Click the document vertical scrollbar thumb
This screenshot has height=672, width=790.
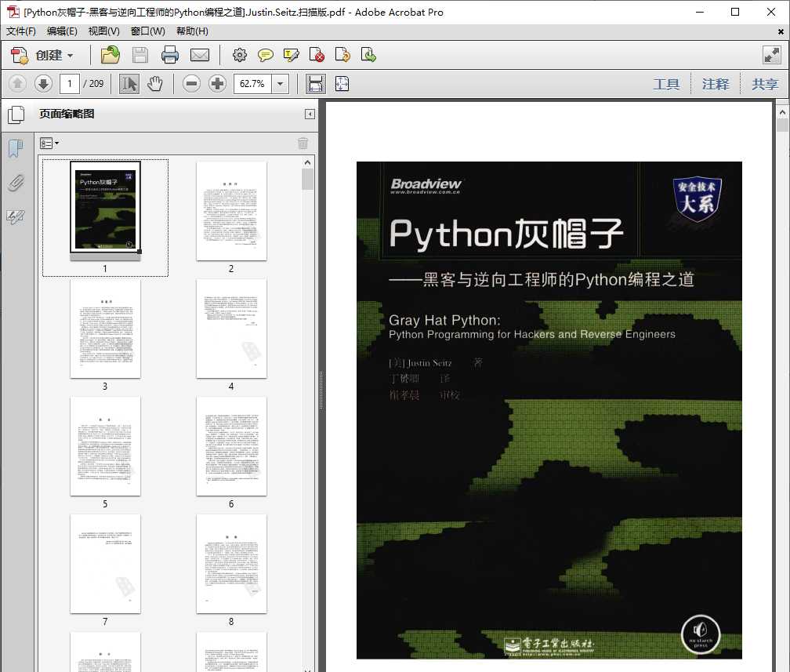782,125
